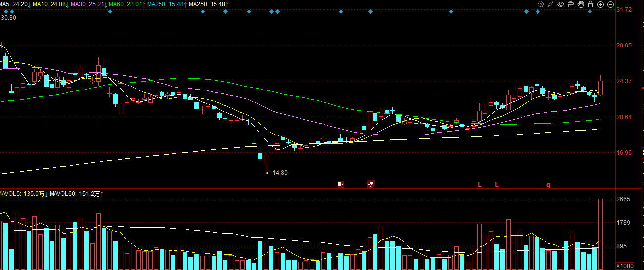The image size is (644, 270).
Task: Select the tallest red volume bar near 2665
Action: coord(601,234)
